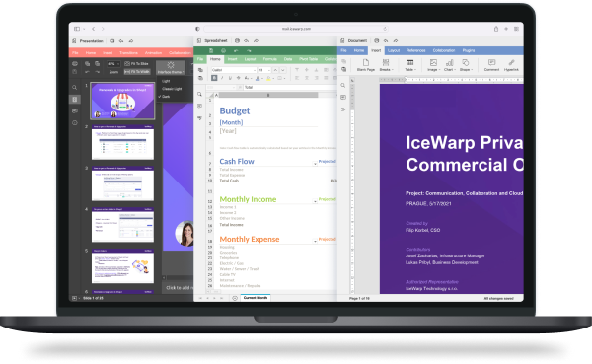592x364 pixels.
Task: Click the Spreadsheet formula bar showing Total
Action: tap(290, 87)
